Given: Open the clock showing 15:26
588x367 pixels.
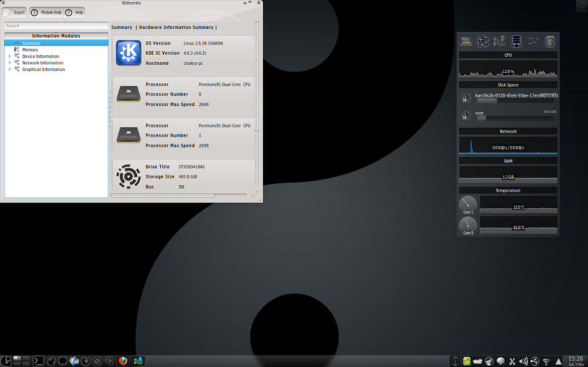Looking at the screenshot, I should (576, 360).
